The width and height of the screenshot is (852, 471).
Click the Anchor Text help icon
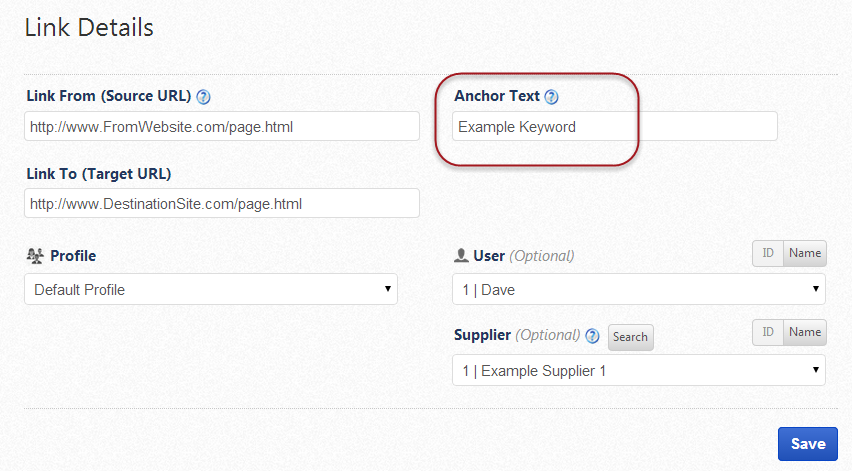[551, 97]
